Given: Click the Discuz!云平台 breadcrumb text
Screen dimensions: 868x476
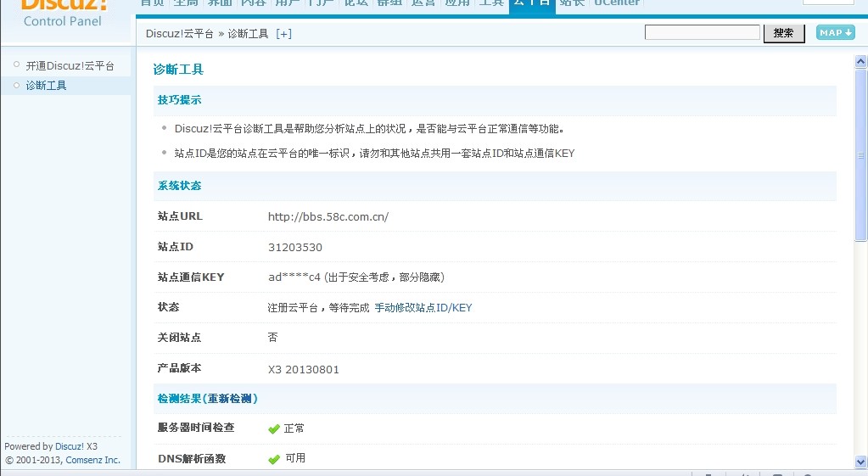Looking at the screenshot, I should 179,34.
